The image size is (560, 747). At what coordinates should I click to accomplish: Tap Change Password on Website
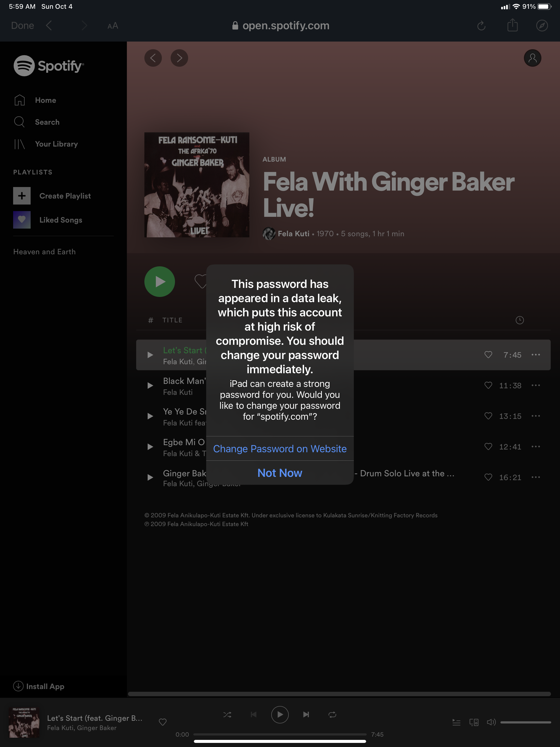click(280, 448)
